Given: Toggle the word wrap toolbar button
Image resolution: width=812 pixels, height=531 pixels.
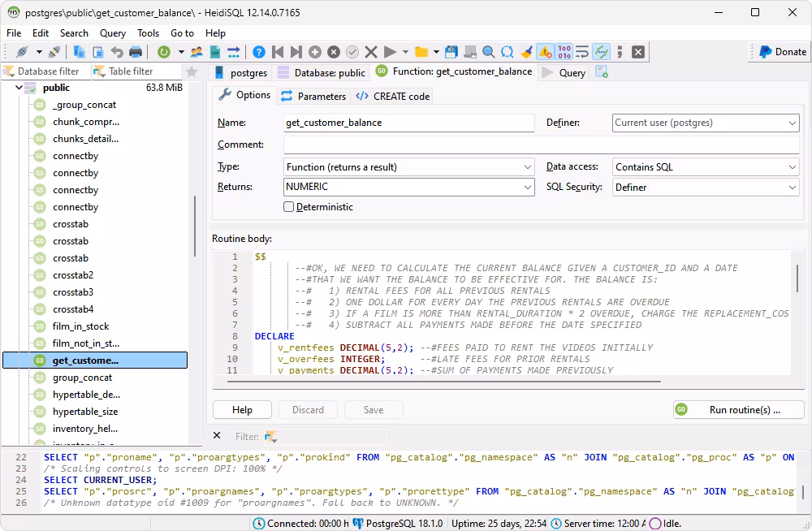Looking at the screenshot, I should coord(582,52).
